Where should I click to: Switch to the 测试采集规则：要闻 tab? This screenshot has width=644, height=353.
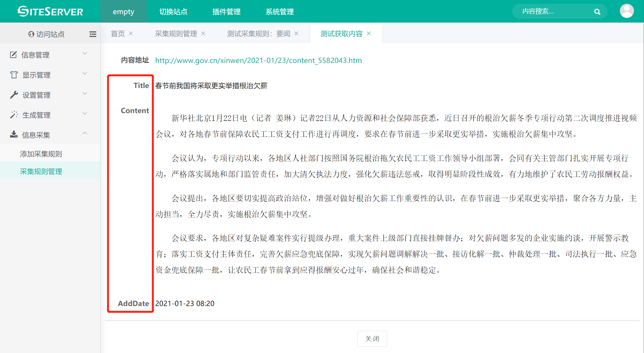pos(258,34)
